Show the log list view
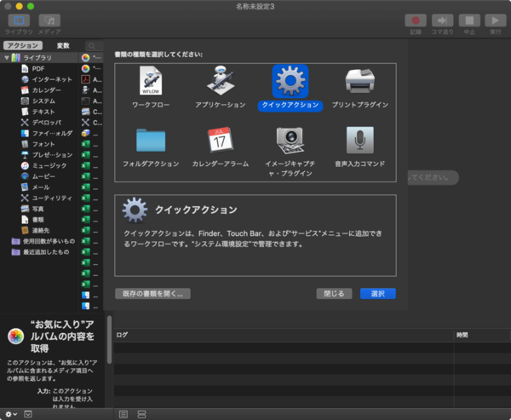This screenshot has width=511, height=420. [123, 414]
